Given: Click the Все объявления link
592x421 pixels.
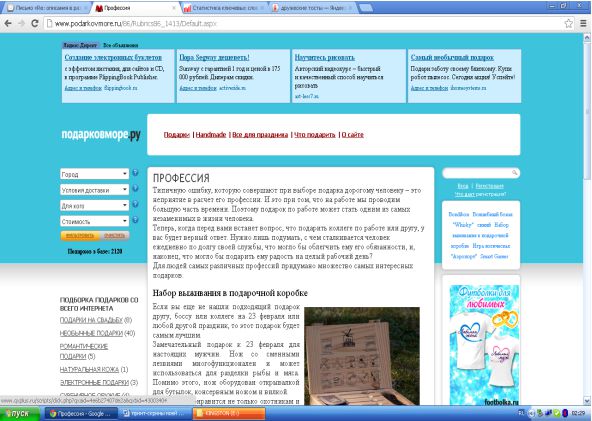Looking at the screenshot, I should tap(120, 45).
